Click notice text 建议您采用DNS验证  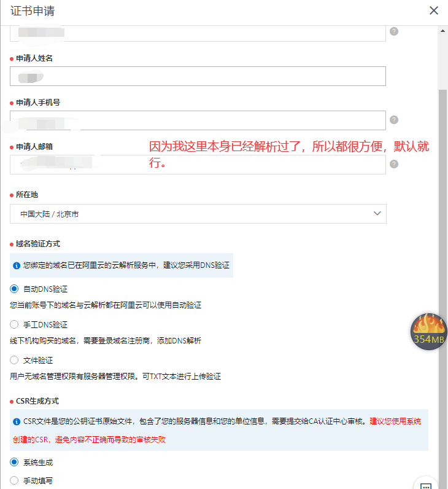tap(196, 265)
